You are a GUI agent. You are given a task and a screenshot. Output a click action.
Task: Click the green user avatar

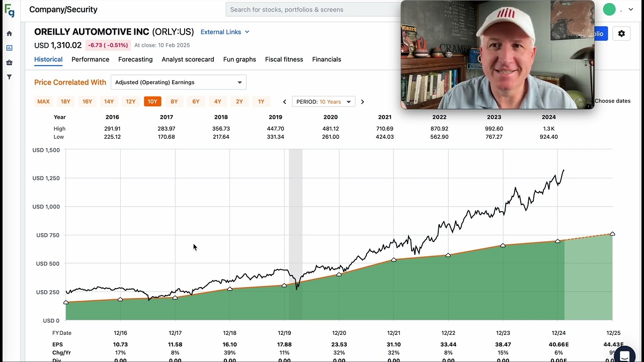coord(609,9)
